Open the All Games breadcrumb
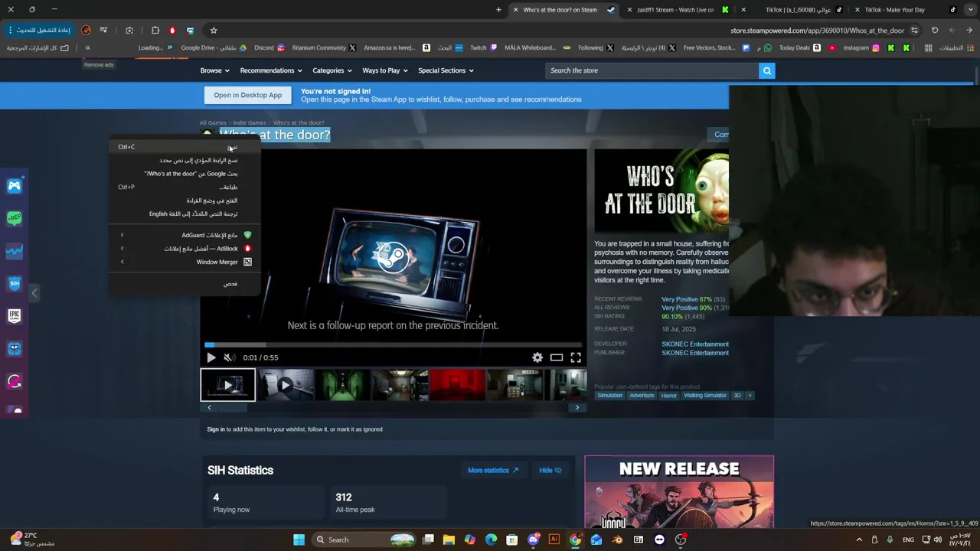 pyautogui.click(x=213, y=122)
